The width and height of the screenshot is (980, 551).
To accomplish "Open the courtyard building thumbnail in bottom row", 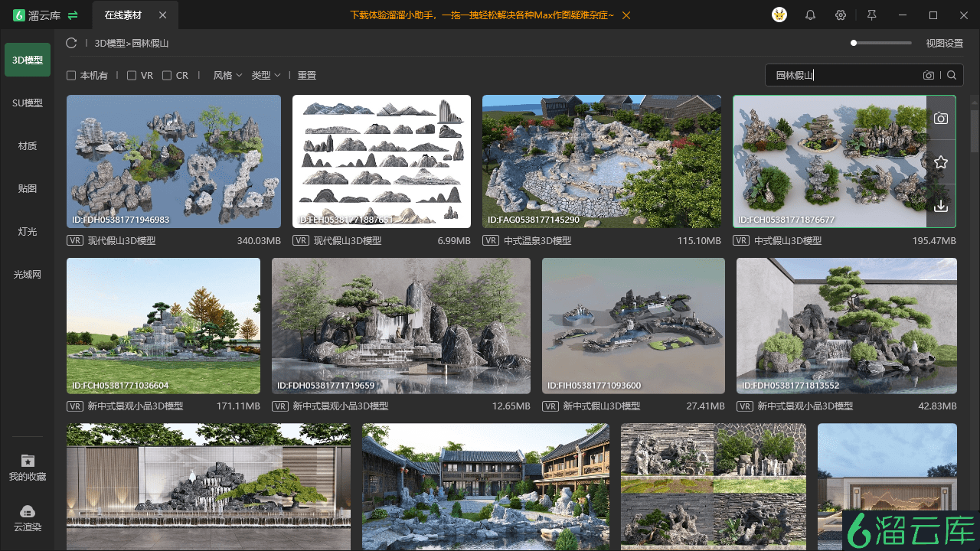I will tap(486, 487).
